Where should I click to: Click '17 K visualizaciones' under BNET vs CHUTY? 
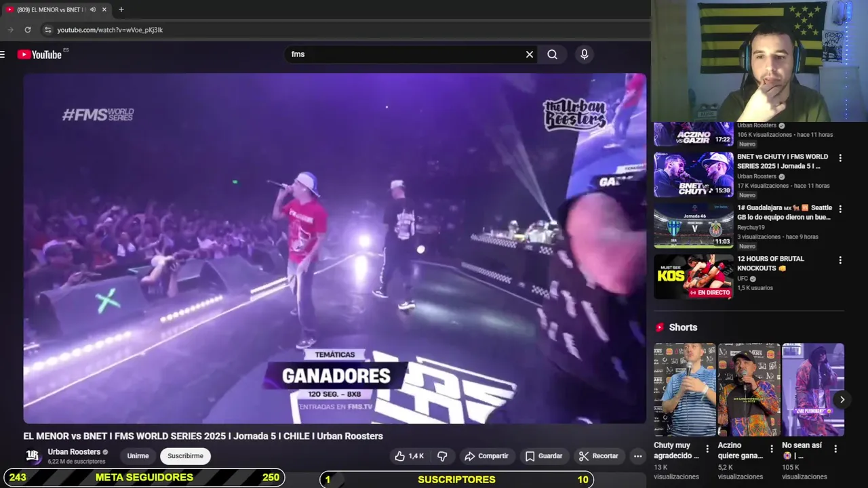[x=763, y=186]
